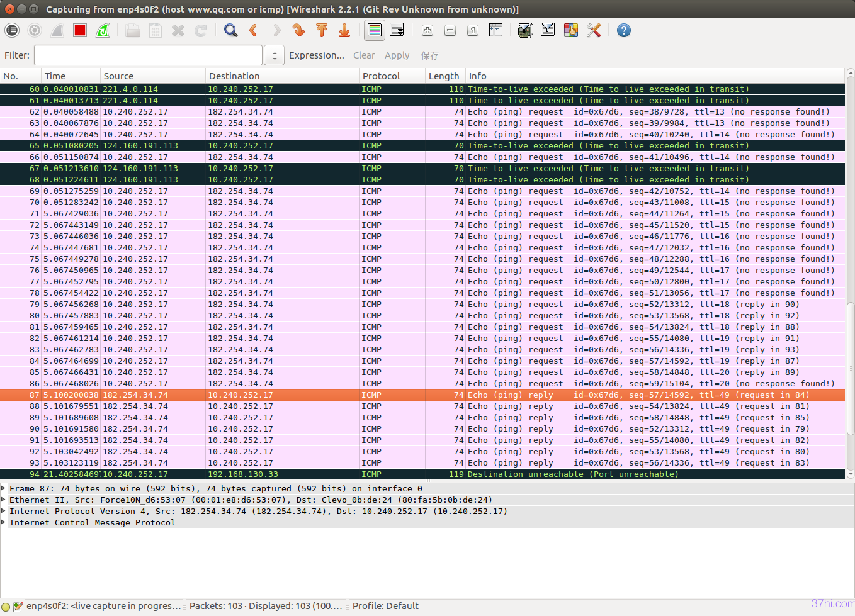Open the filter history dropdown
This screenshot has width=855, height=616.
pyautogui.click(x=275, y=55)
